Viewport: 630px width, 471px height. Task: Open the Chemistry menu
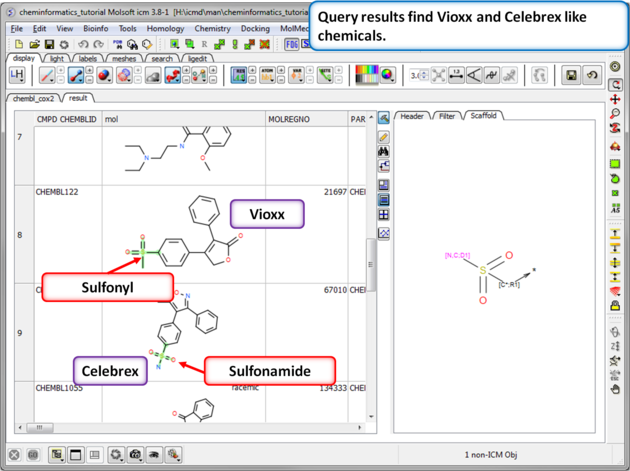click(x=212, y=29)
